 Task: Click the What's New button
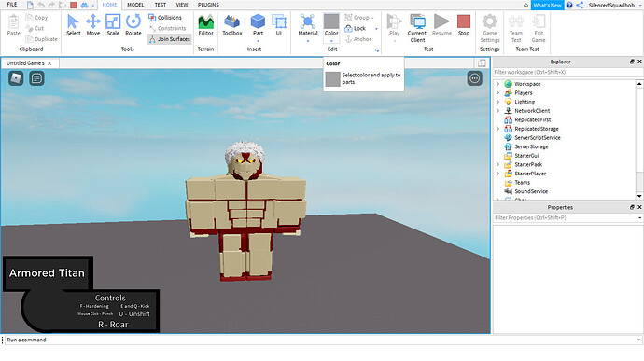tap(548, 5)
